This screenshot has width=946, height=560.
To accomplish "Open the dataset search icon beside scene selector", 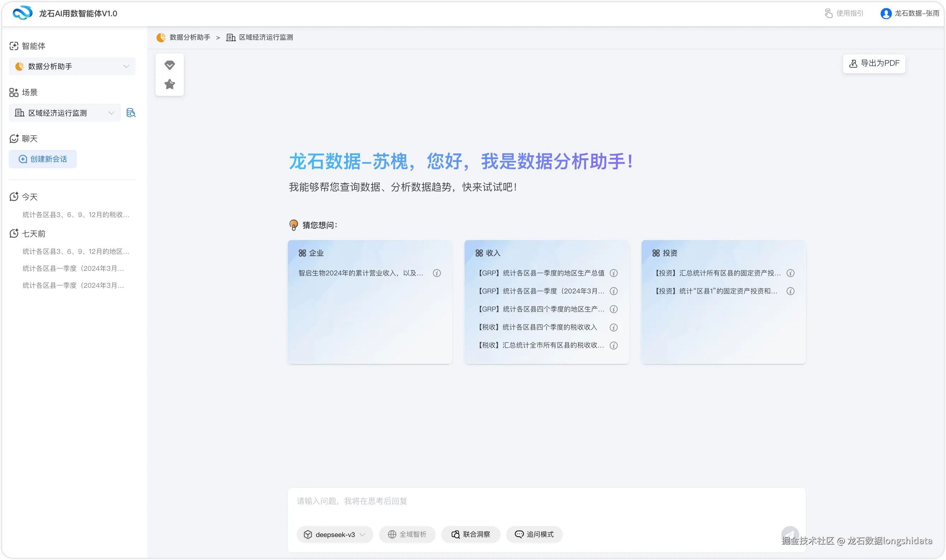I will point(130,113).
